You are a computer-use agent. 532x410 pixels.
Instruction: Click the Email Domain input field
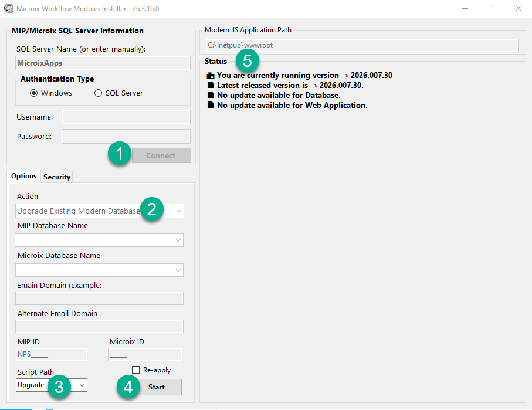click(x=99, y=299)
